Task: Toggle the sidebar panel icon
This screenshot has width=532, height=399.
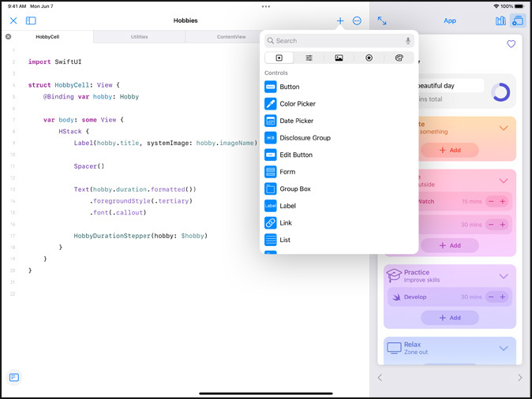Action: point(31,21)
